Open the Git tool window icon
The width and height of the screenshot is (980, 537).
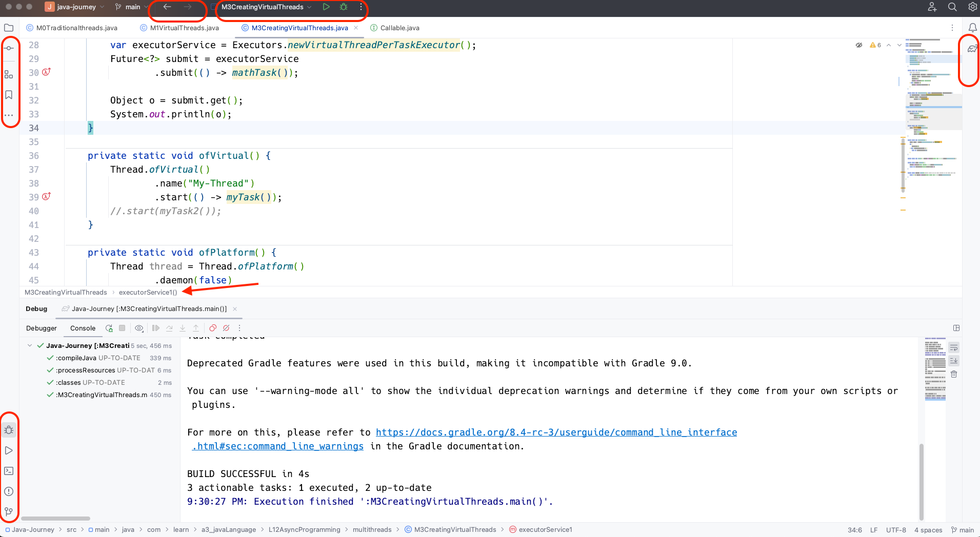(9, 511)
